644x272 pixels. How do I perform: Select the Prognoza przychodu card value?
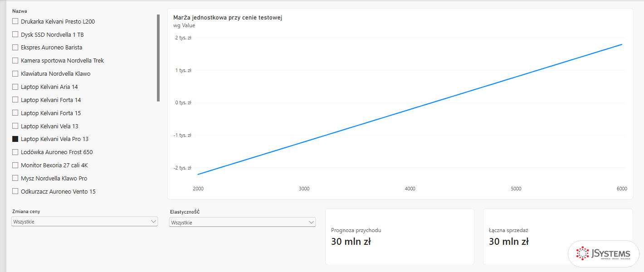tap(351, 242)
